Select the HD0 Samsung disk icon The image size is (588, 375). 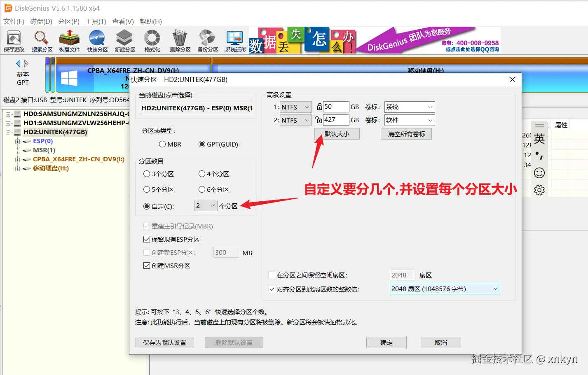click(17, 114)
